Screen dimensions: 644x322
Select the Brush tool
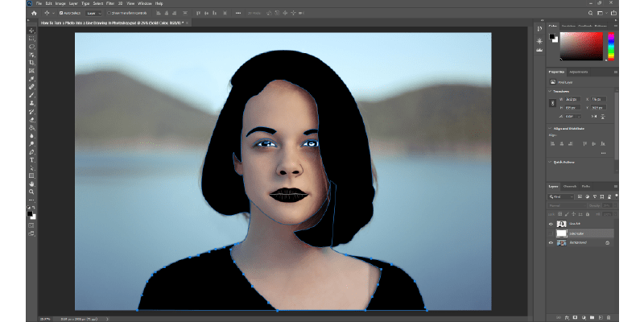point(31,95)
